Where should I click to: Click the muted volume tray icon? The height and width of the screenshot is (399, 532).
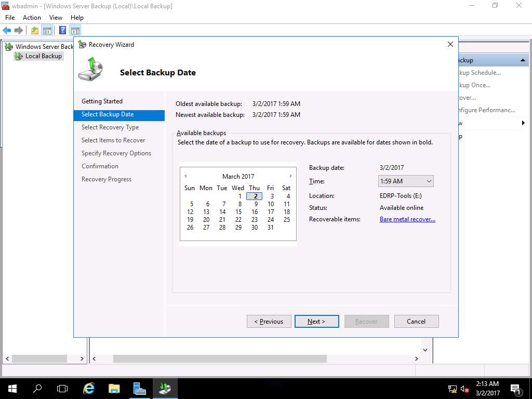pyautogui.click(x=465, y=389)
